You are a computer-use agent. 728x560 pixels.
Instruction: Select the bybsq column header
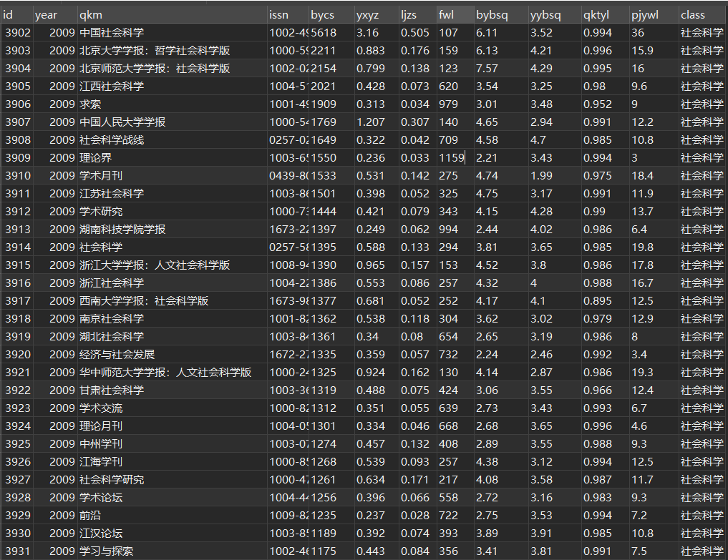[x=501, y=15]
